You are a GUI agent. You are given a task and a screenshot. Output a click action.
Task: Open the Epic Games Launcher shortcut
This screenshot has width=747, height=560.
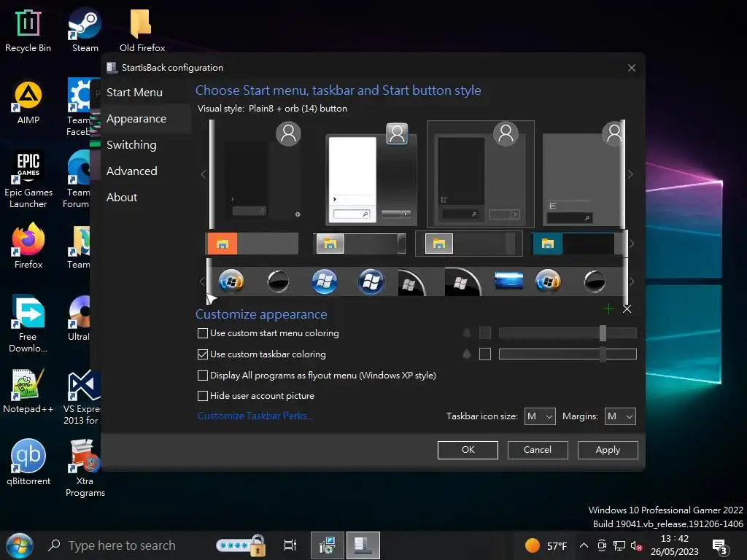(x=28, y=180)
